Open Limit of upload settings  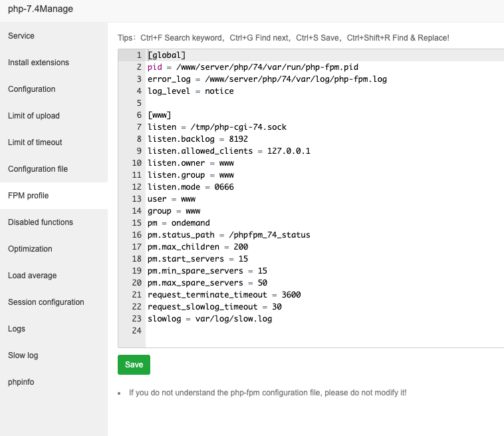click(x=34, y=116)
